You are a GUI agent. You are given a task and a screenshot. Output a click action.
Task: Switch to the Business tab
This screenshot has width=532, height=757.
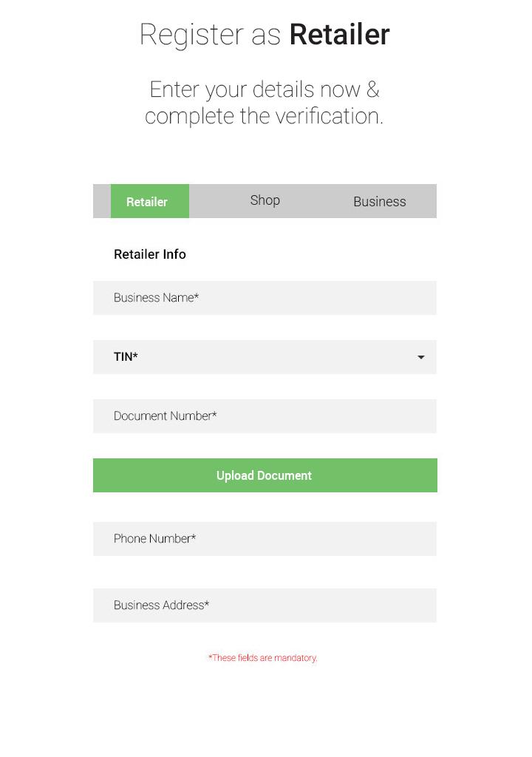[x=379, y=201]
